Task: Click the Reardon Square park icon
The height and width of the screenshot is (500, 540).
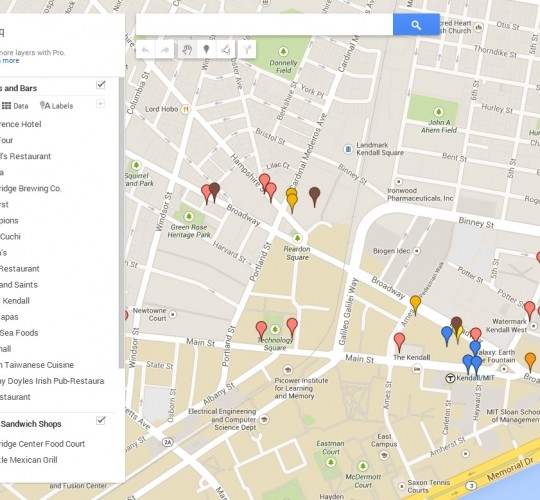Action: [297, 238]
